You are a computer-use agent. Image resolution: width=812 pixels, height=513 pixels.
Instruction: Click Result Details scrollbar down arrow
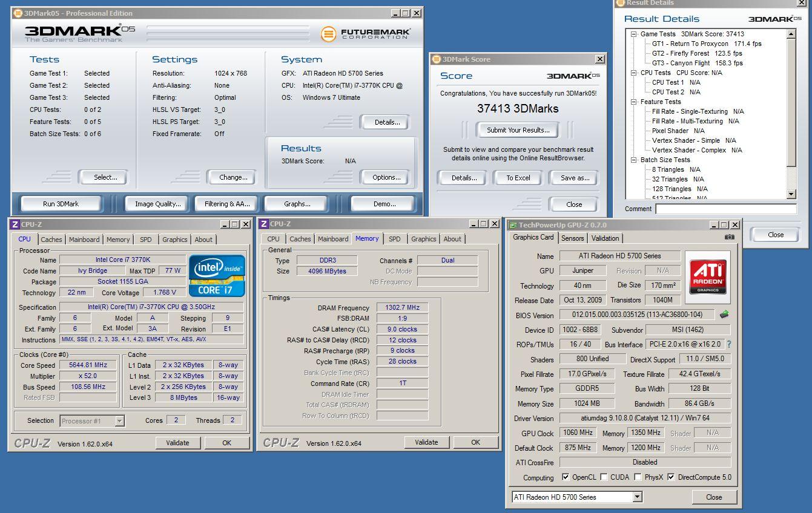point(791,194)
